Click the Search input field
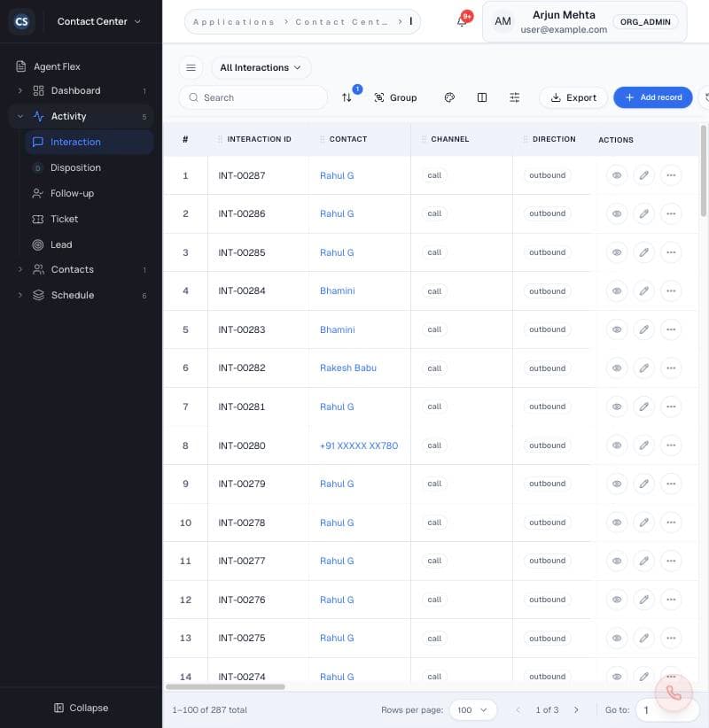The width and height of the screenshot is (709, 728). tap(253, 97)
